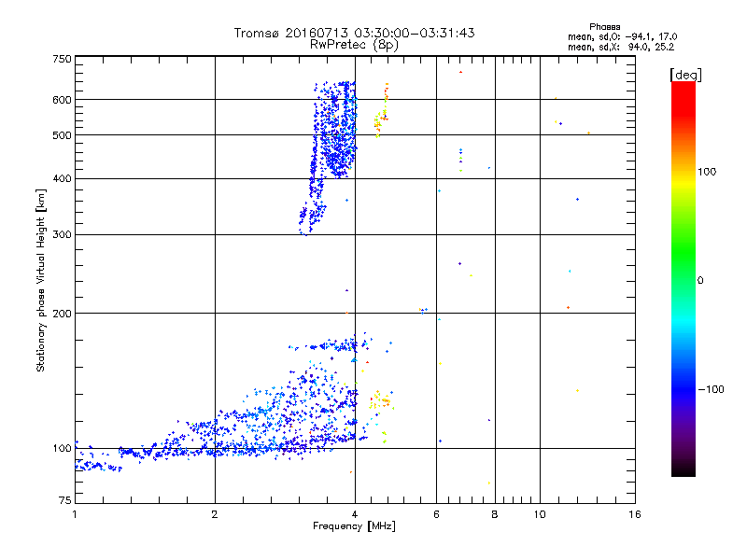Click the x-axis '6' tick label

tap(436, 514)
